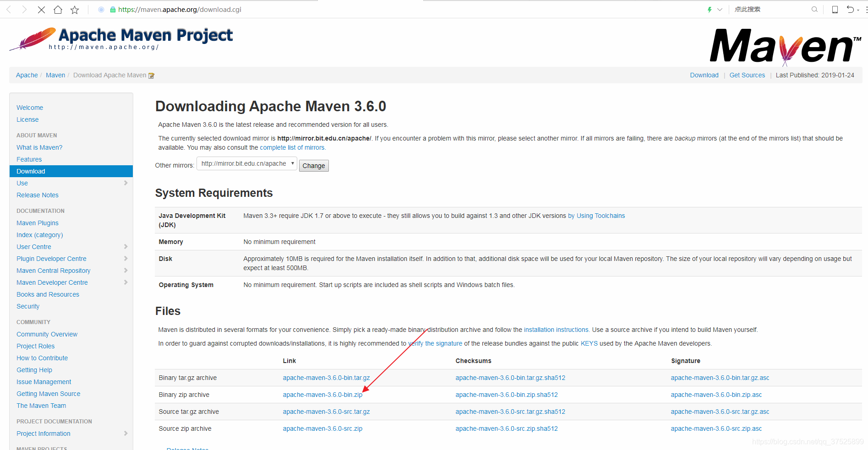Open dropdown arrow next to lightning icon

click(720, 10)
